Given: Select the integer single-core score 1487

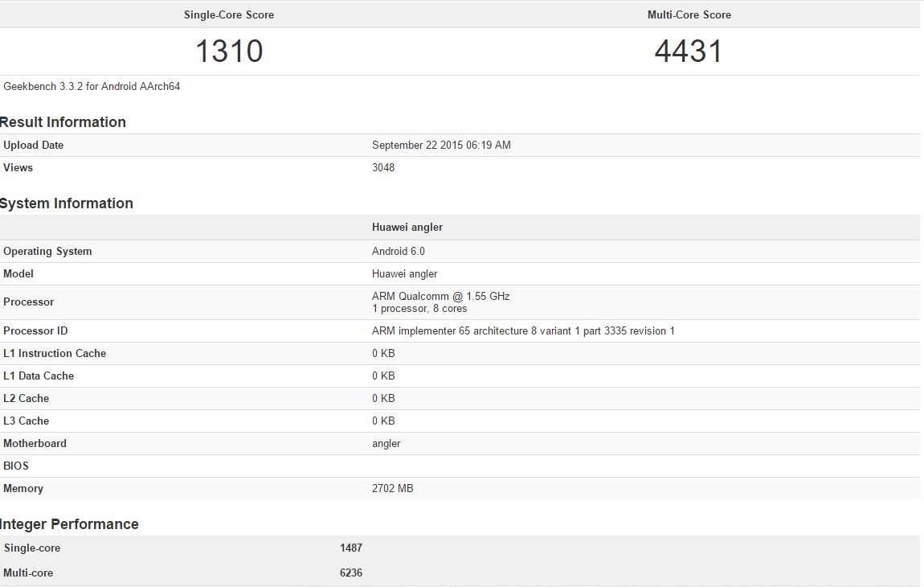Looking at the screenshot, I should pyautogui.click(x=351, y=548).
